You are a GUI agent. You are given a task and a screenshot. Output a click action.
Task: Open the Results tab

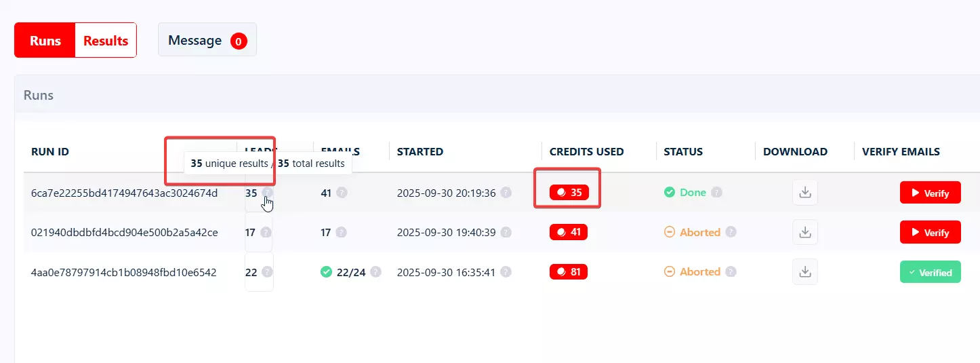pyautogui.click(x=106, y=41)
